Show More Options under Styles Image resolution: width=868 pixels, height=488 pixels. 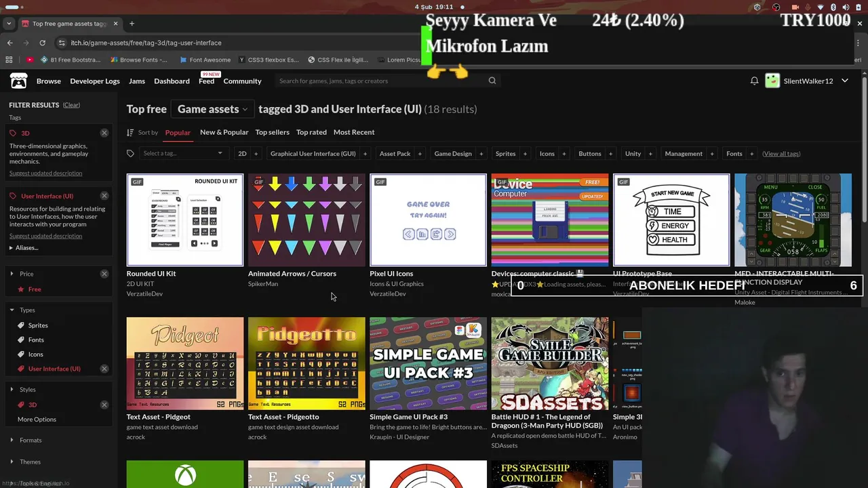coord(37,420)
